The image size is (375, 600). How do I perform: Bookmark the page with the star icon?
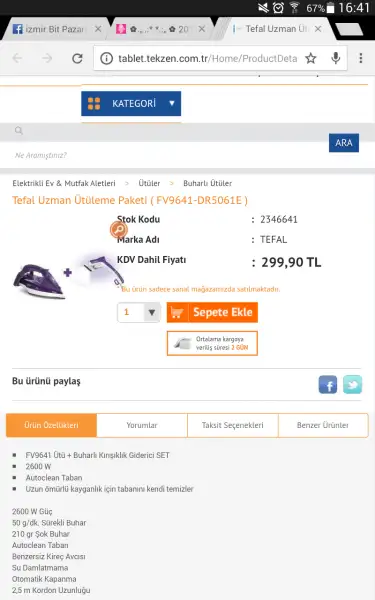[311, 59]
